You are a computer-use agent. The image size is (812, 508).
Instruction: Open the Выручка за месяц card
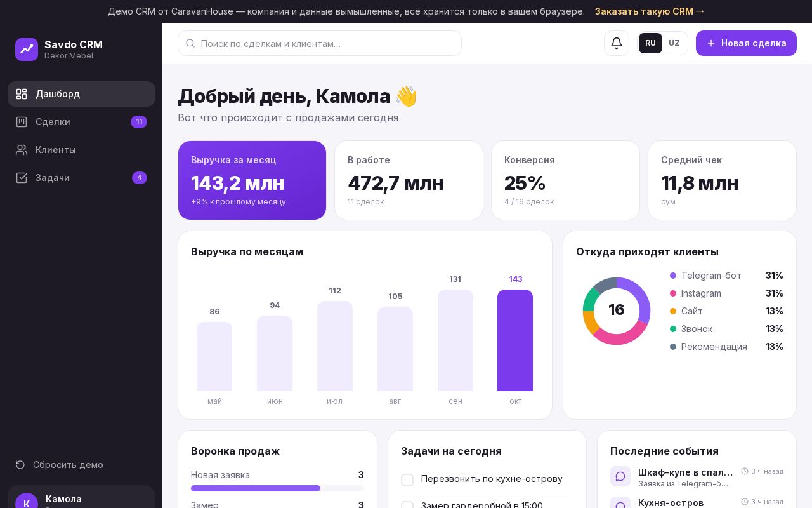pyautogui.click(x=252, y=180)
